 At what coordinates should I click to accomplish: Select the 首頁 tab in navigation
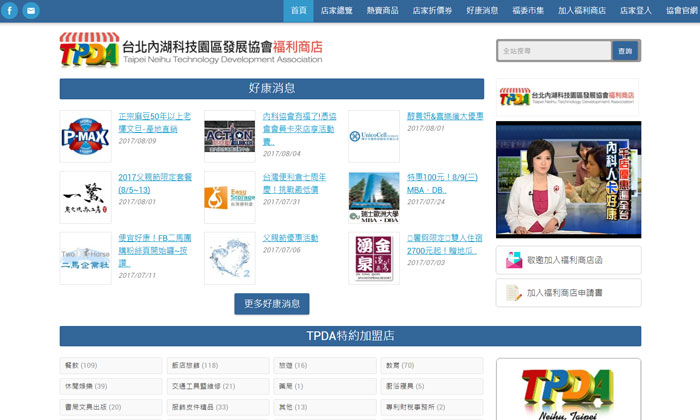[x=299, y=10]
